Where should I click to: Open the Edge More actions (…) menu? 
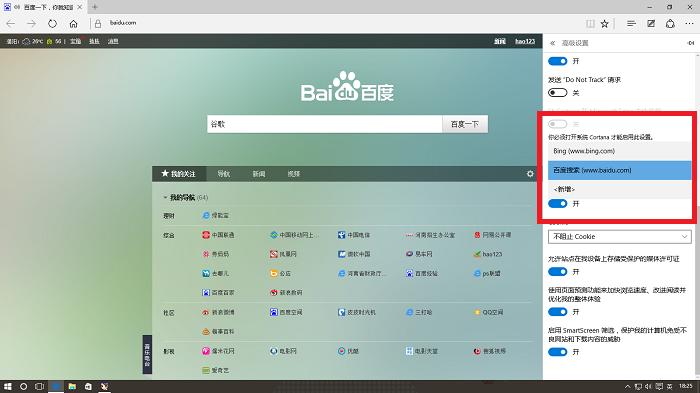pos(689,24)
